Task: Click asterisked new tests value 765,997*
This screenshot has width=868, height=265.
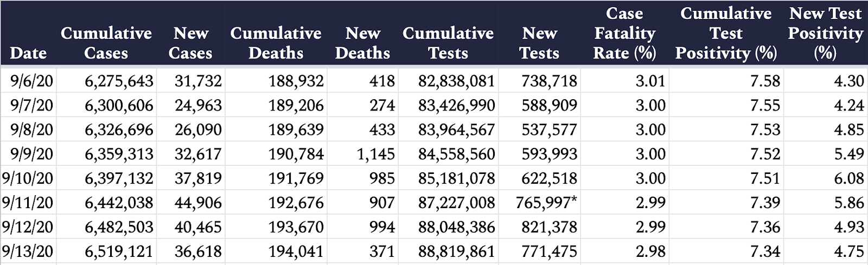Action: [546, 203]
